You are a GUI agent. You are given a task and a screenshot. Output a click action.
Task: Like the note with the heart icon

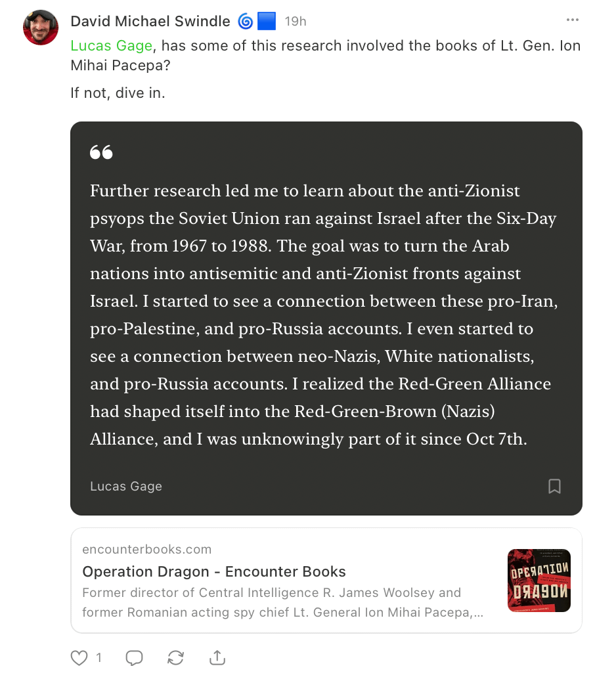[x=79, y=658]
